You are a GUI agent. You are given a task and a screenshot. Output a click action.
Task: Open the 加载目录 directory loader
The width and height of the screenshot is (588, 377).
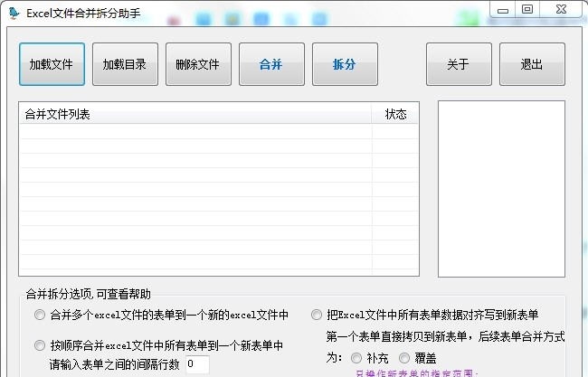[125, 64]
